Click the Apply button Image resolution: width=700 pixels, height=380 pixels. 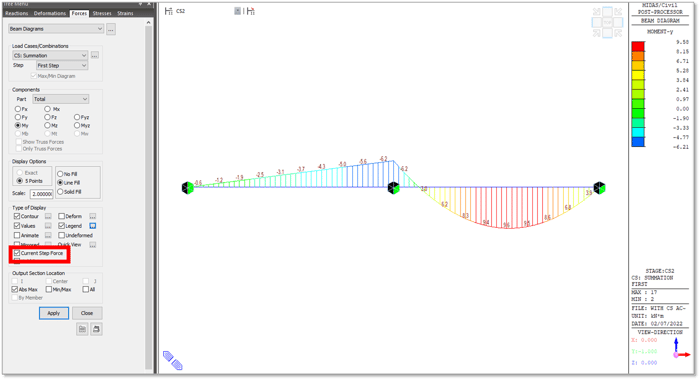coord(54,313)
